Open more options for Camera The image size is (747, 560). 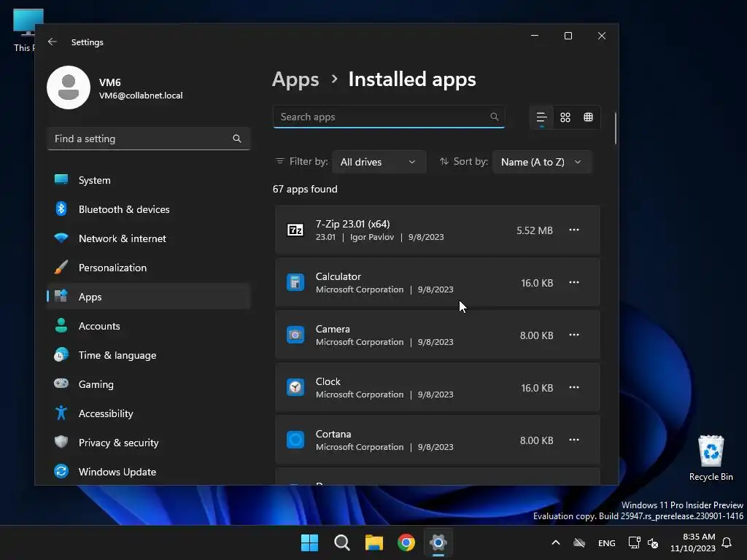tap(574, 335)
